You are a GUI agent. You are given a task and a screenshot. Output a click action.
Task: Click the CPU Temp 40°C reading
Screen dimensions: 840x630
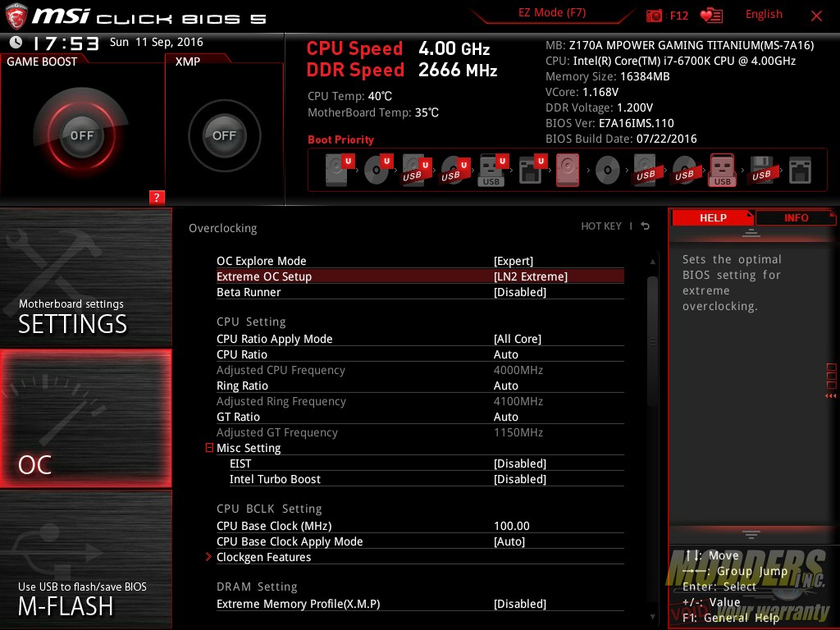click(x=349, y=97)
